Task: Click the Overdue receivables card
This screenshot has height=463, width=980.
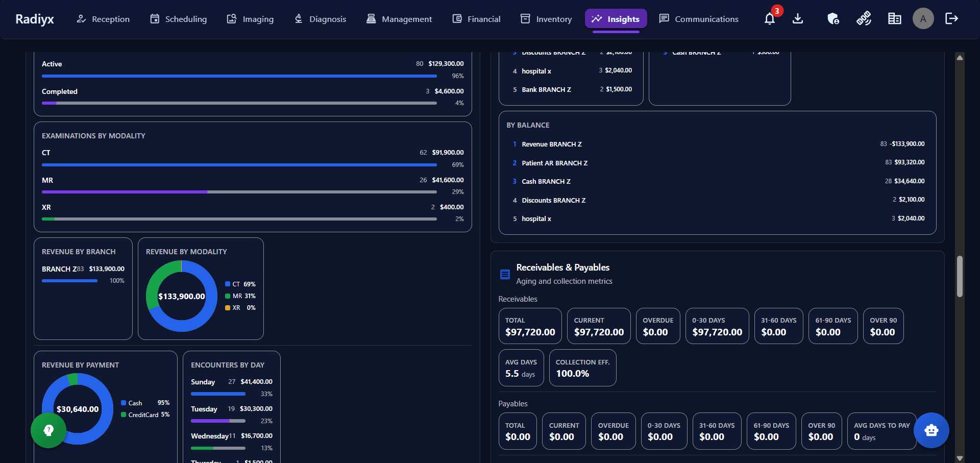Action: coord(658,326)
